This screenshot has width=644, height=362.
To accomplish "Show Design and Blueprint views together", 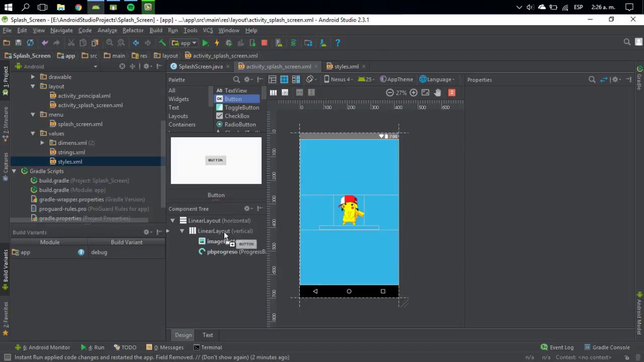I will click(x=296, y=79).
